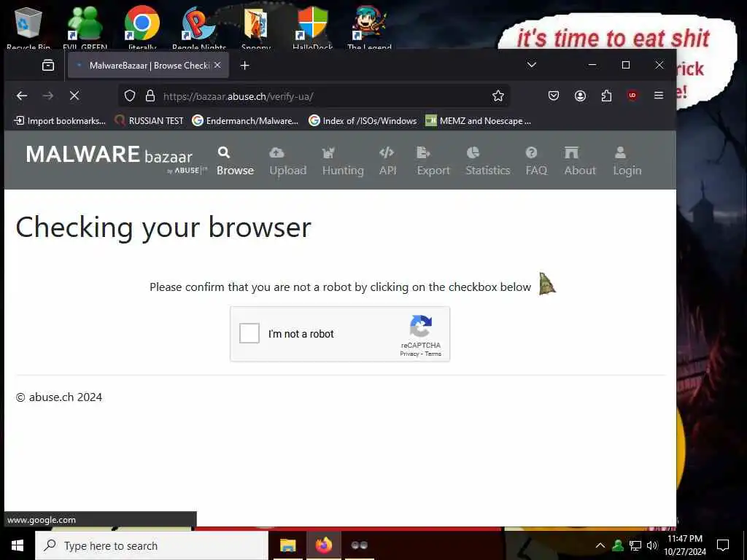Image resolution: width=747 pixels, height=560 pixels.
Task: Open the Endermanch/Malware bookmark
Action: [245, 121]
